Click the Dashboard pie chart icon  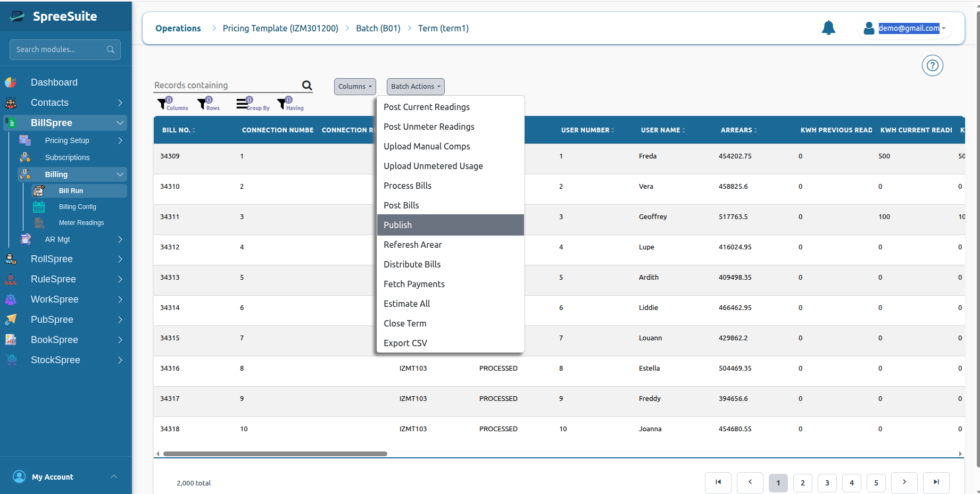click(x=11, y=82)
